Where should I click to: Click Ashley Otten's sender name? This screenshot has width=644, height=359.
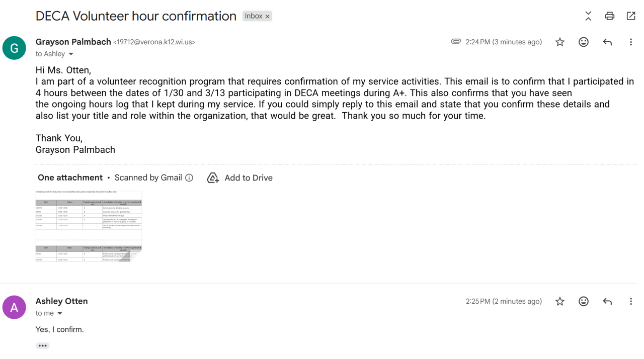click(x=61, y=301)
